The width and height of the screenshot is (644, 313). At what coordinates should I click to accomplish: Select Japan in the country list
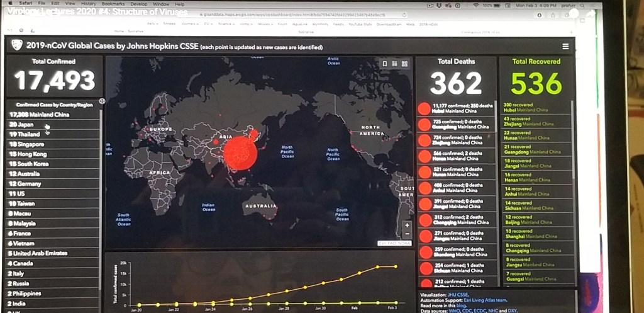pyautogui.click(x=25, y=125)
